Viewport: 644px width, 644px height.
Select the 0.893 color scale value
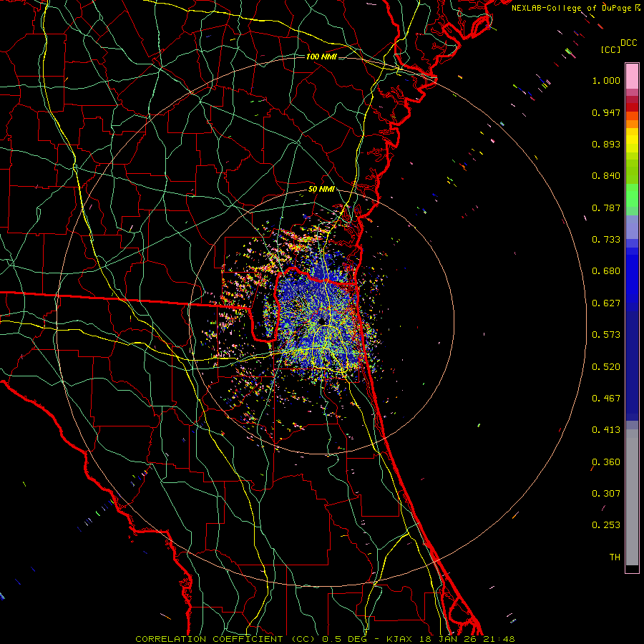point(606,144)
